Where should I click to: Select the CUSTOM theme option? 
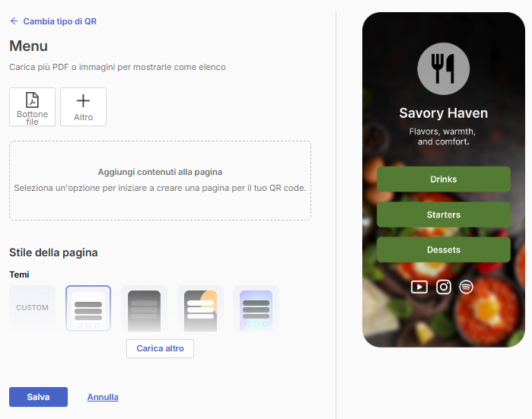tap(32, 308)
